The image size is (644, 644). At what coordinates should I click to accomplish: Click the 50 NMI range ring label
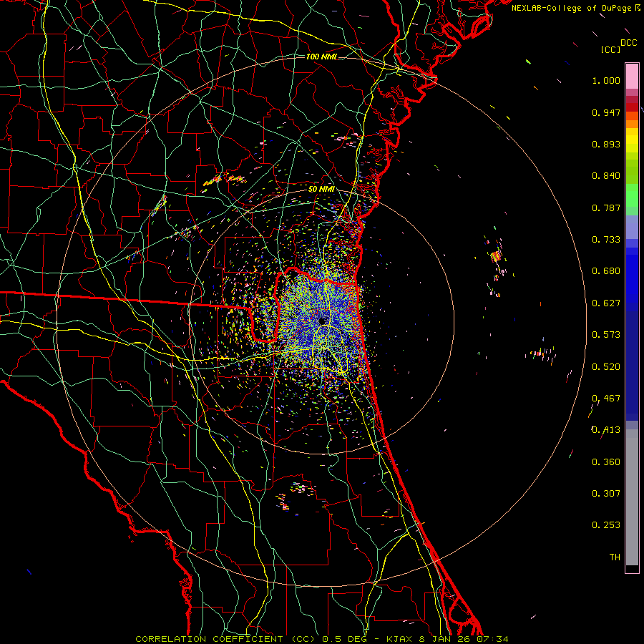[321, 190]
